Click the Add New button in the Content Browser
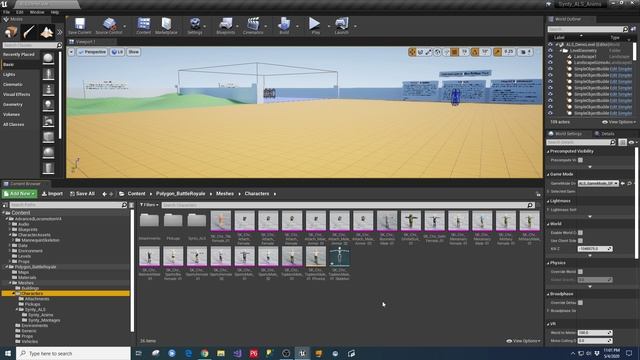640x360 pixels. tap(19, 194)
